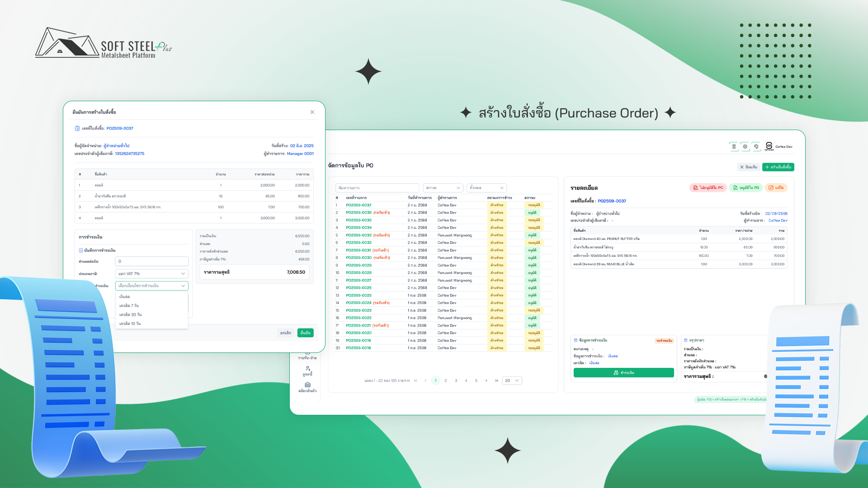Screen dimensions: 868x488
Task: Open the settings gear icon in header
Action: pyautogui.click(x=745, y=146)
